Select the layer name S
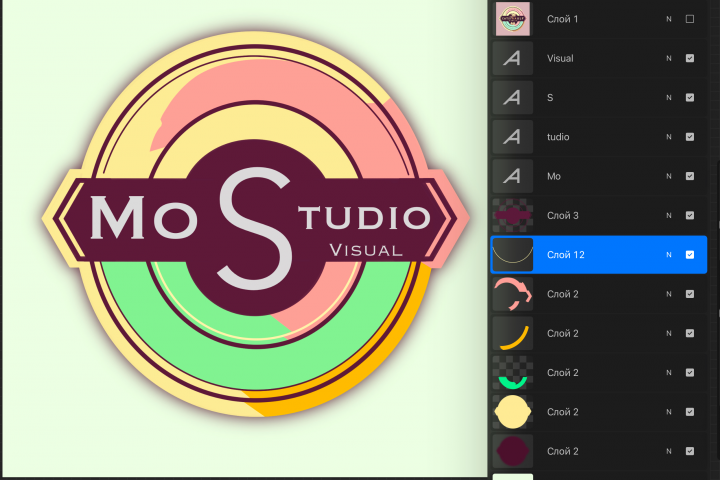720x480 pixels. [x=550, y=97]
